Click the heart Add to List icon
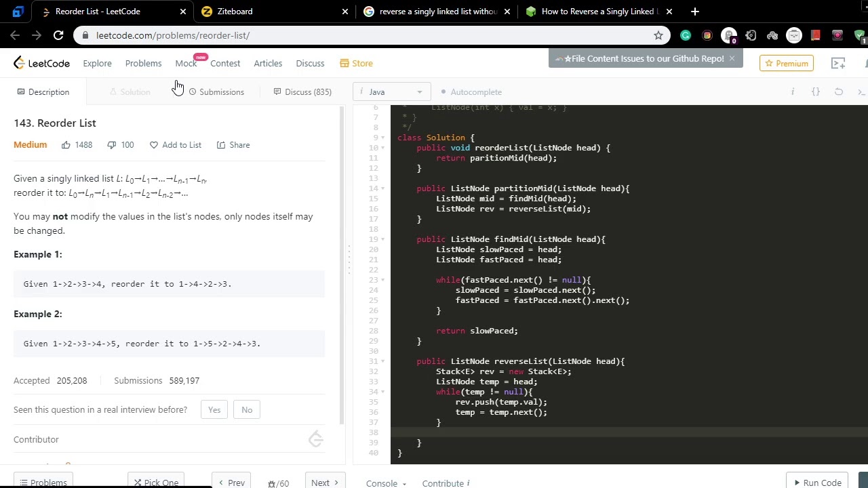 (154, 145)
